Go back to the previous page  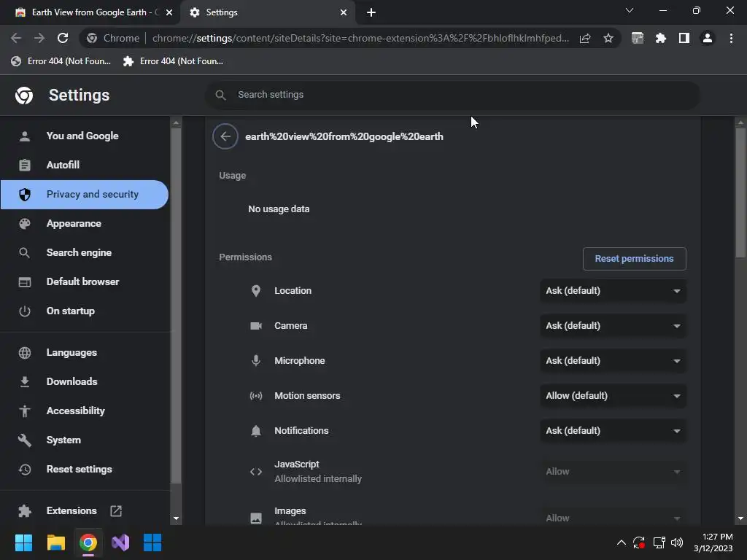(x=16, y=38)
